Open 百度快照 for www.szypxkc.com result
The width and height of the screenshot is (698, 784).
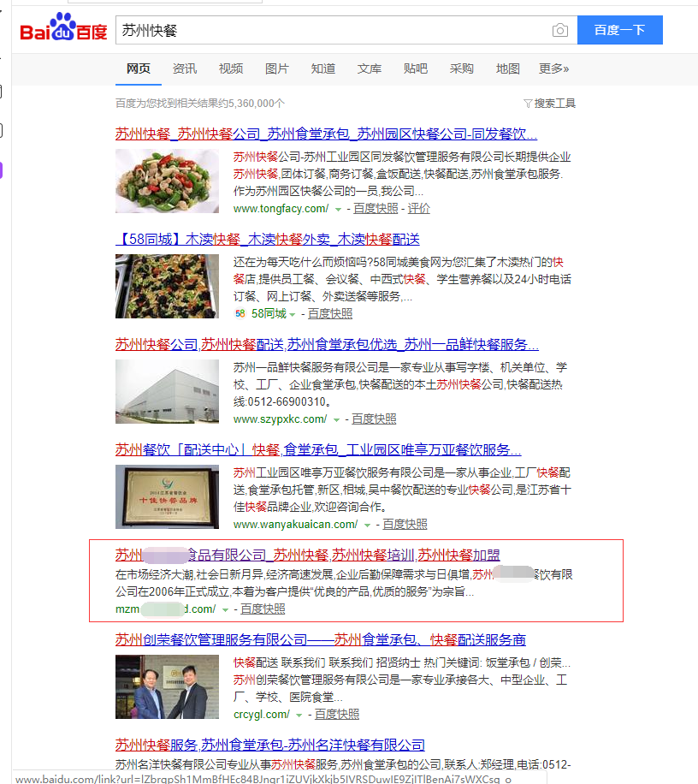coord(374,419)
